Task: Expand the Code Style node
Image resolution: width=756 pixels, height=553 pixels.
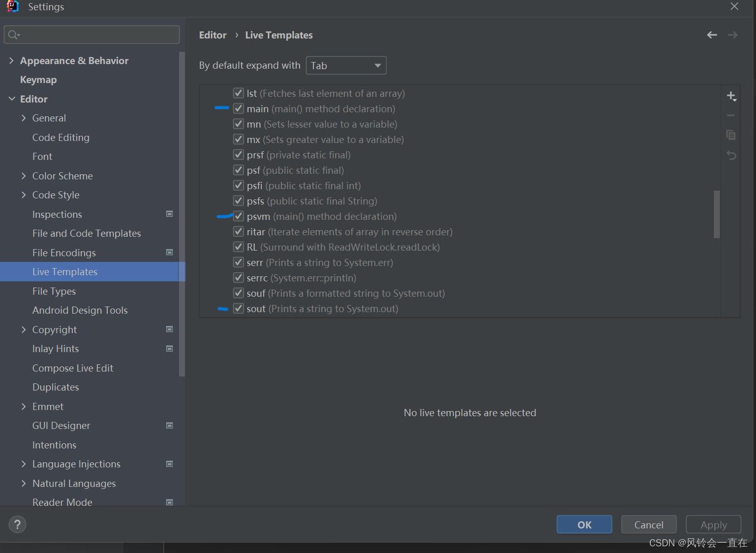Action: click(24, 195)
